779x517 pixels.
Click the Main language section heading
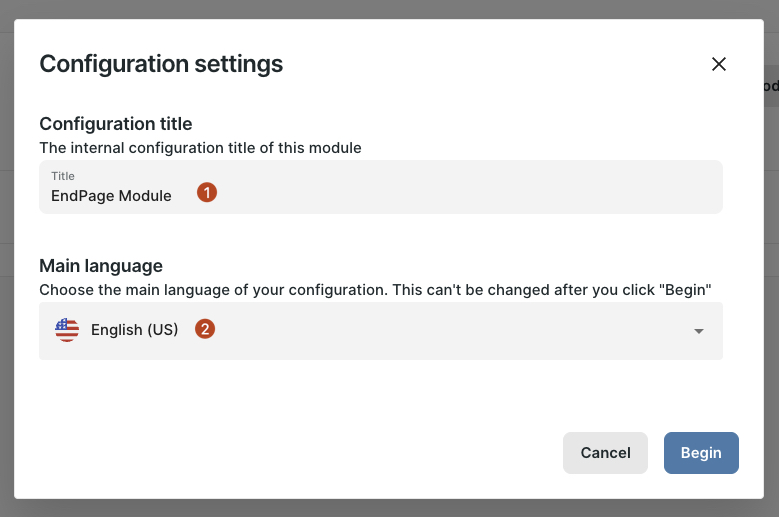coord(101,266)
